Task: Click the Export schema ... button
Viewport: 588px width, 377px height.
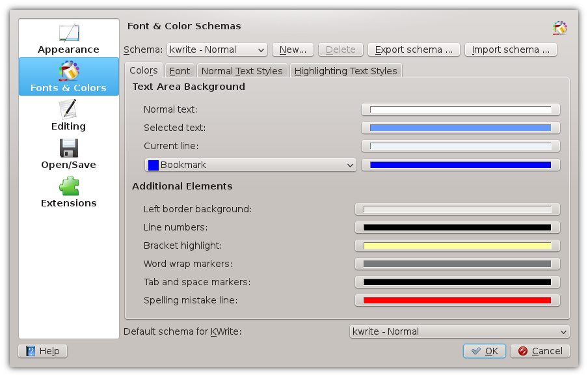Action: pyautogui.click(x=414, y=49)
